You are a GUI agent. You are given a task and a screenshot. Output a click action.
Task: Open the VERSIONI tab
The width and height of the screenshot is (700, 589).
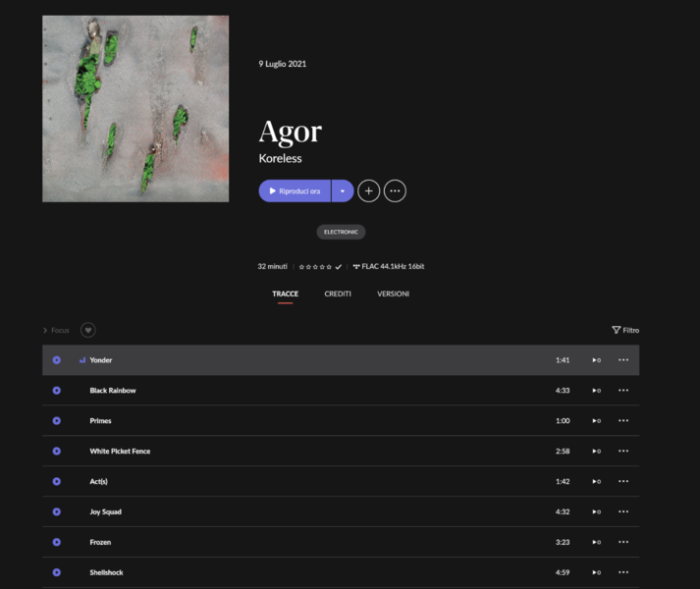393,294
